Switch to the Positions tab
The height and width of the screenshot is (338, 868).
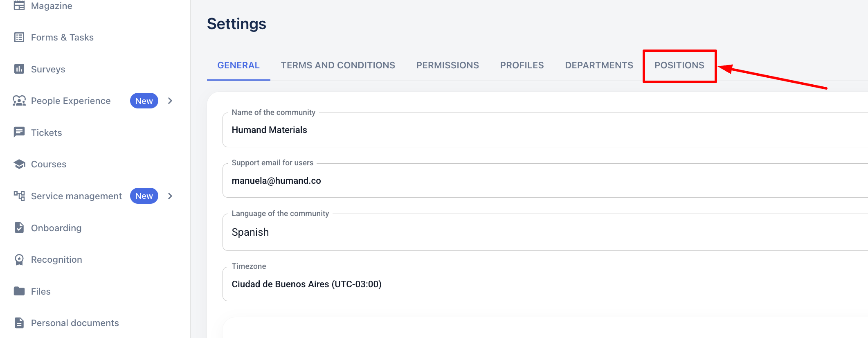click(x=679, y=65)
